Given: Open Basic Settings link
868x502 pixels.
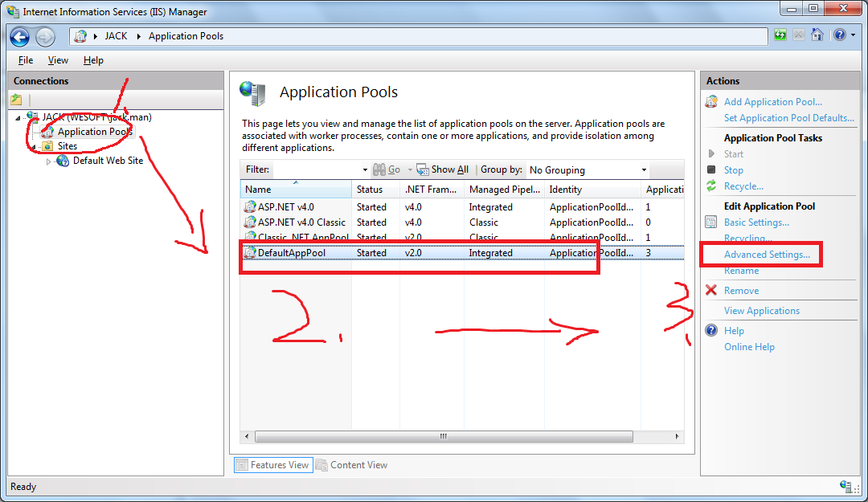Looking at the screenshot, I should pyautogui.click(x=756, y=222).
